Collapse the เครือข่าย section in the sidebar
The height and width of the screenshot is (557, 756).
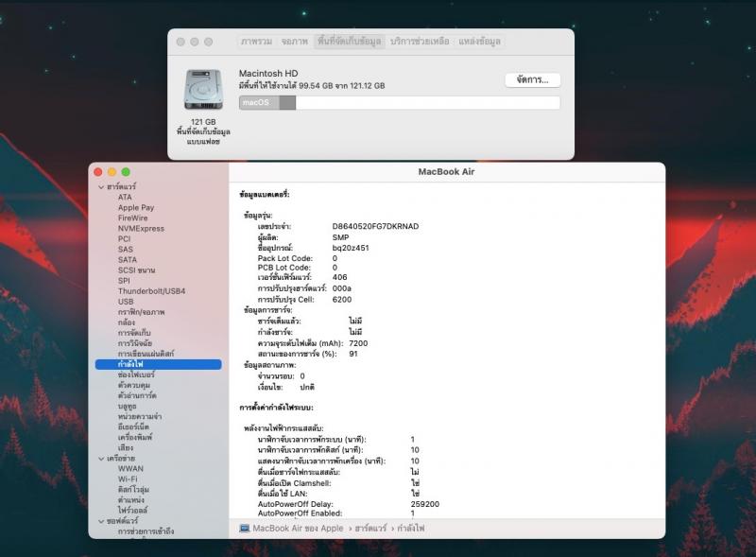pyautogui.click(x=101, y=459)
